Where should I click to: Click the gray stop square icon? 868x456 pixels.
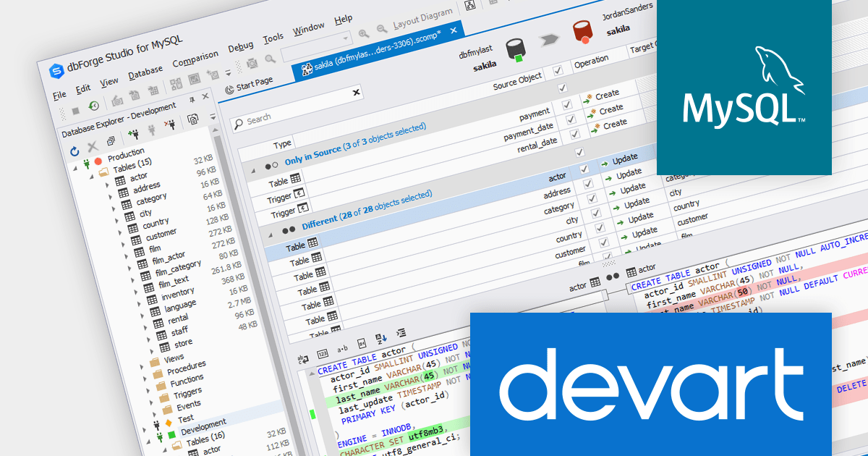pyautogui.click(x=75, y=111)
